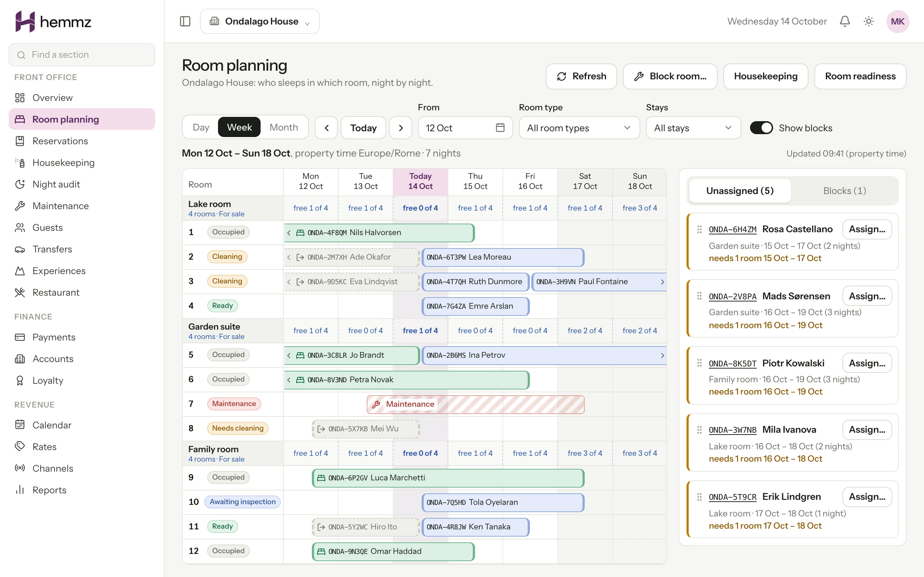The image size is (924, 577).
Task: Go to previous week arrow
Action: click(x=326, y=128)
